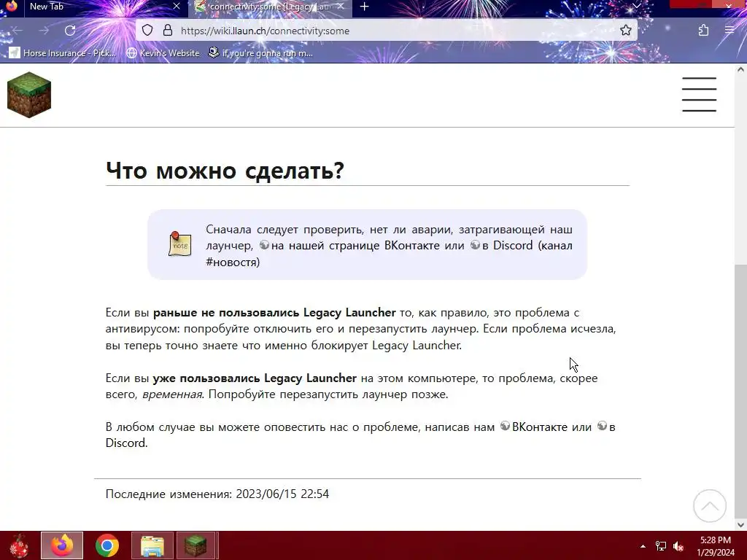Click the scrollbar down arrow
Screen dimensions: 747x560
point(740,525)
